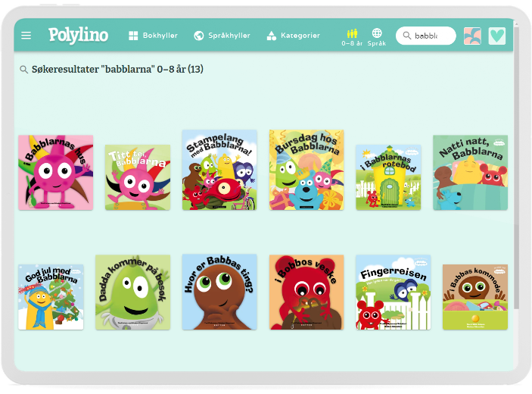The image size is (532, 394).
Task: Open the hamburger menu
Action: (26, 36)
